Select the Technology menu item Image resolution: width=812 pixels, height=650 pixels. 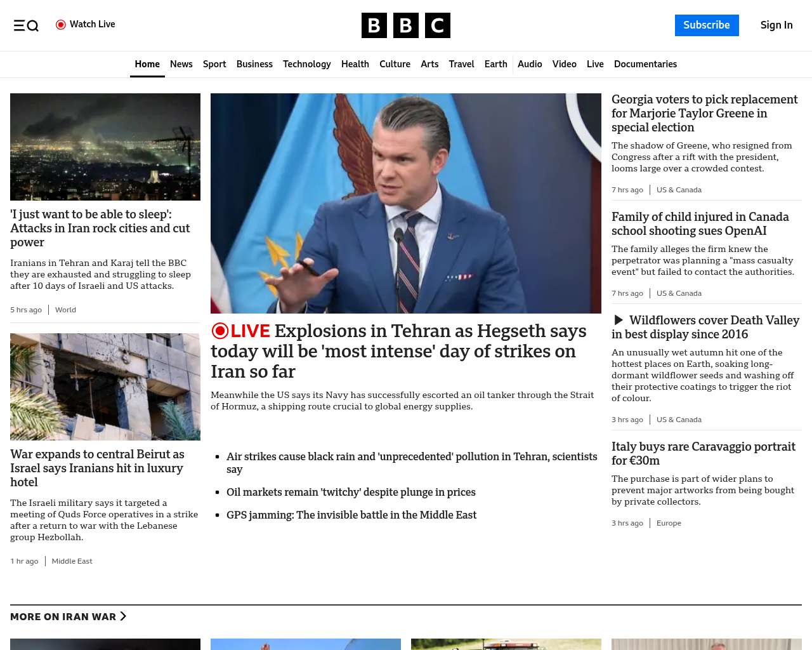(x=306, y=64)
